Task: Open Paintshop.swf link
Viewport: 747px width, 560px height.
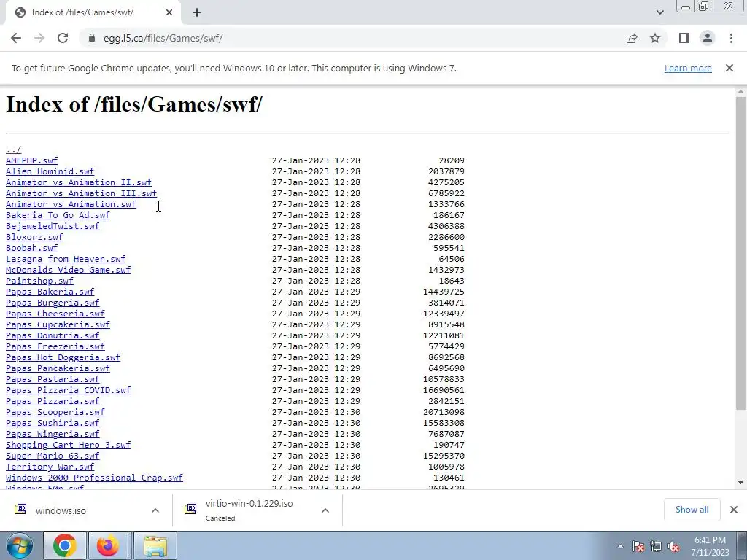Action: tap(39, 281)
